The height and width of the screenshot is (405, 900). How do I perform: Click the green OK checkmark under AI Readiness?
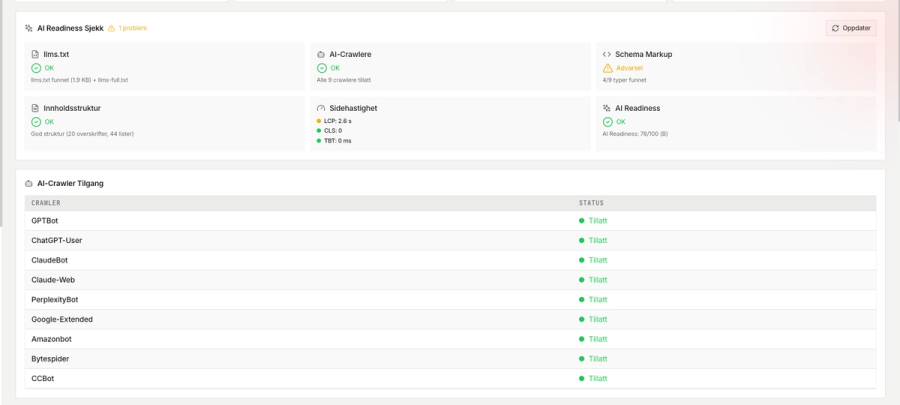click(608, 122)
